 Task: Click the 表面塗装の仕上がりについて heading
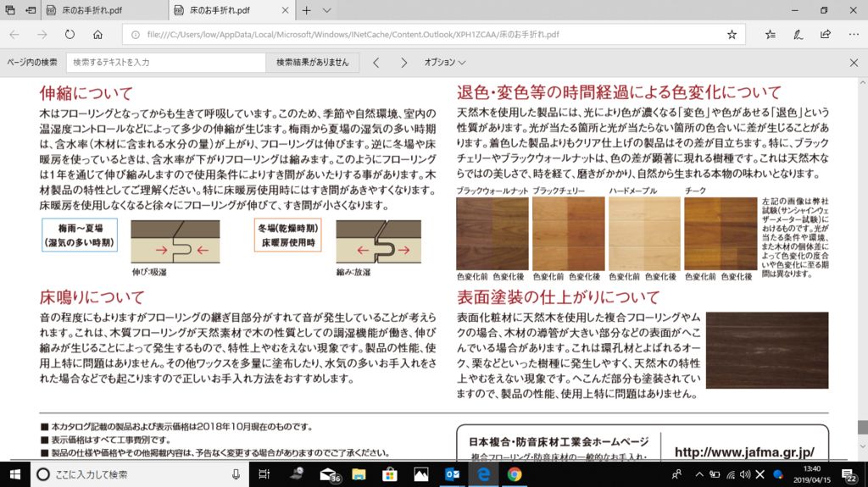558,296
